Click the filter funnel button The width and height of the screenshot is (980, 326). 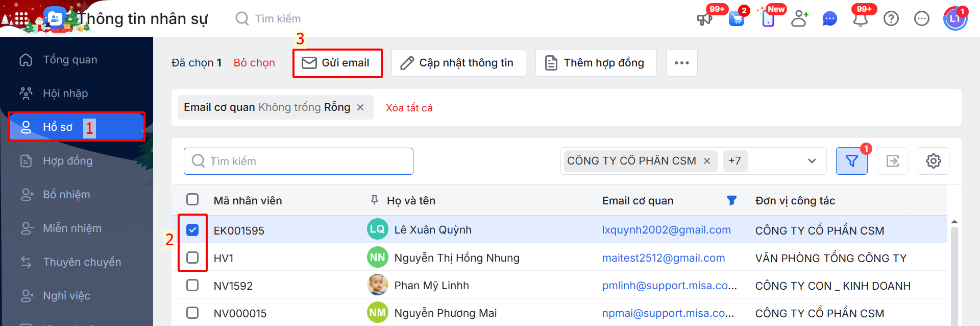[851, 161]
